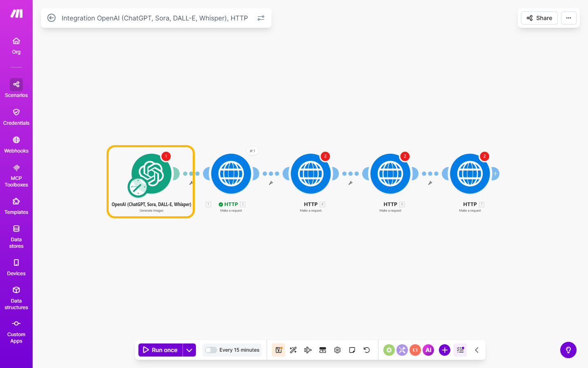Click the pink AI icon

coord(428,350)
